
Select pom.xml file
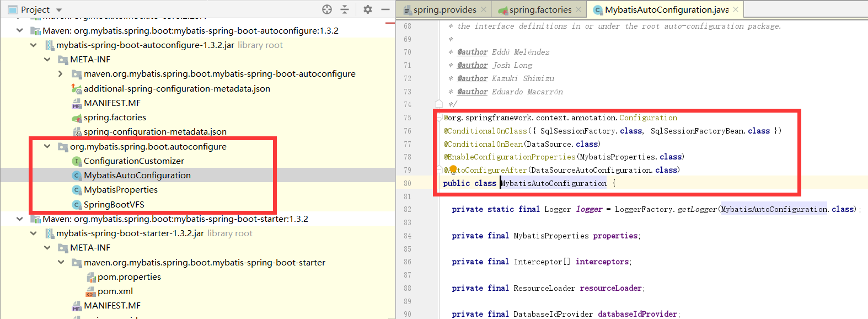(x=115, y=291)
